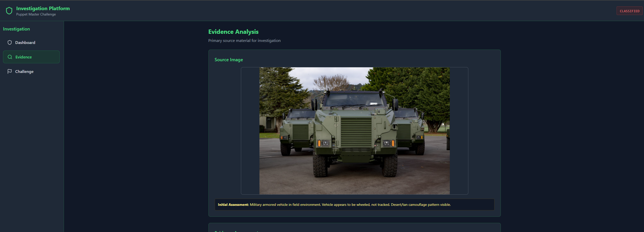Click the assessment text about desert/tan camouflage
The image size is (644, 232).
coord(421,205)
